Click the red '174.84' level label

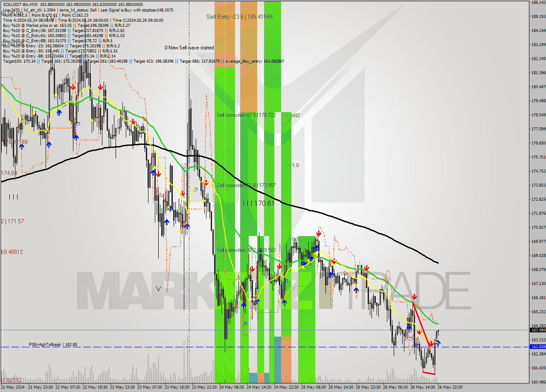click(x=9, y=173)
